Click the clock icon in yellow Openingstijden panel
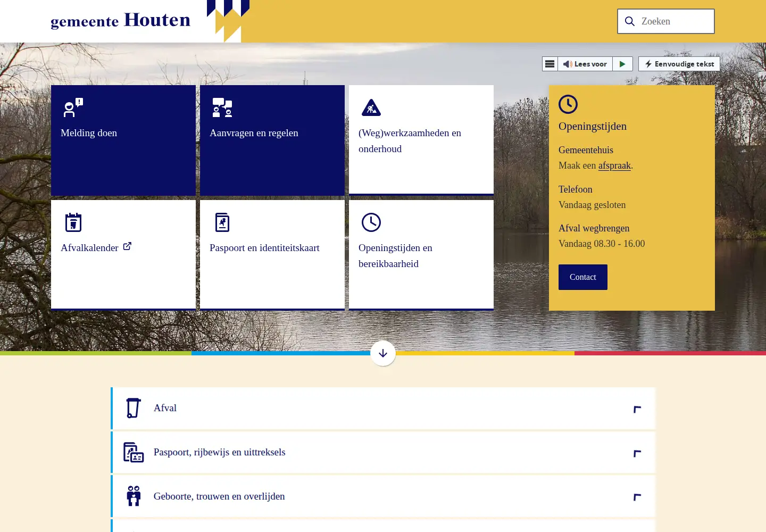 click(568, 104)
